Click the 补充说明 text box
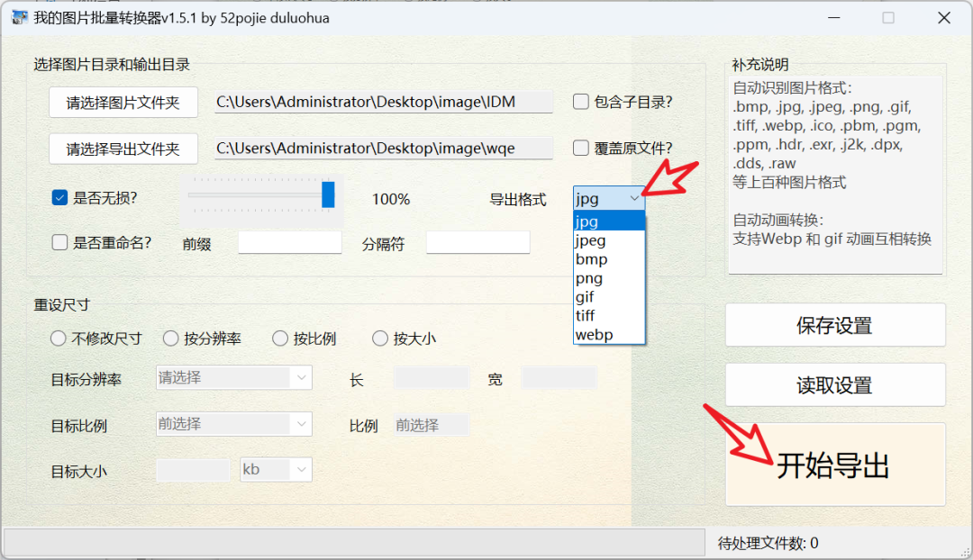The image size is (973, 560). tap(835, 175)
